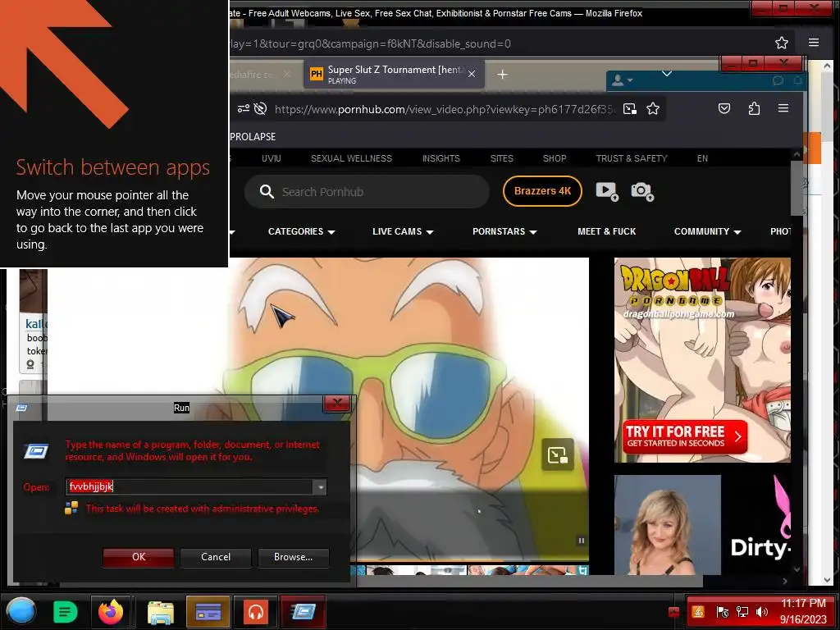840x630 pixels.
Task: Click the bookmark star in the back Firefox window
Action: pos(782,43)
